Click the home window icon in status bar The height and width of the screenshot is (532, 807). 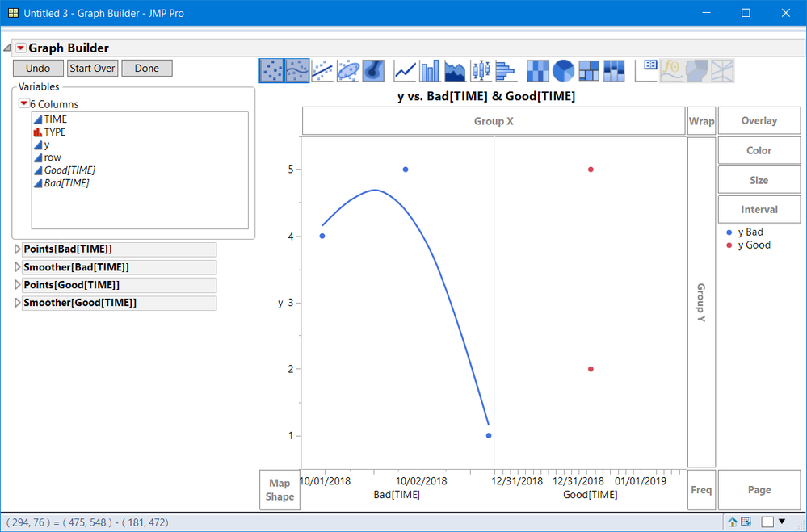[x=733, y=522]
